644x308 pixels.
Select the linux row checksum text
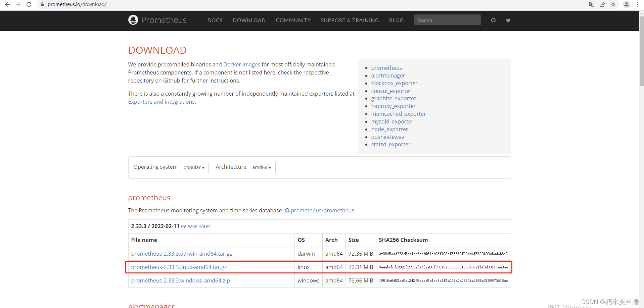click(x=443, y=267)
